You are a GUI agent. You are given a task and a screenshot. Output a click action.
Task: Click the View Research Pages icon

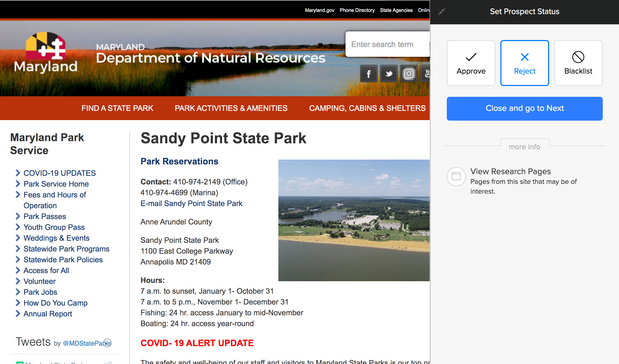[x=456, y=176]
